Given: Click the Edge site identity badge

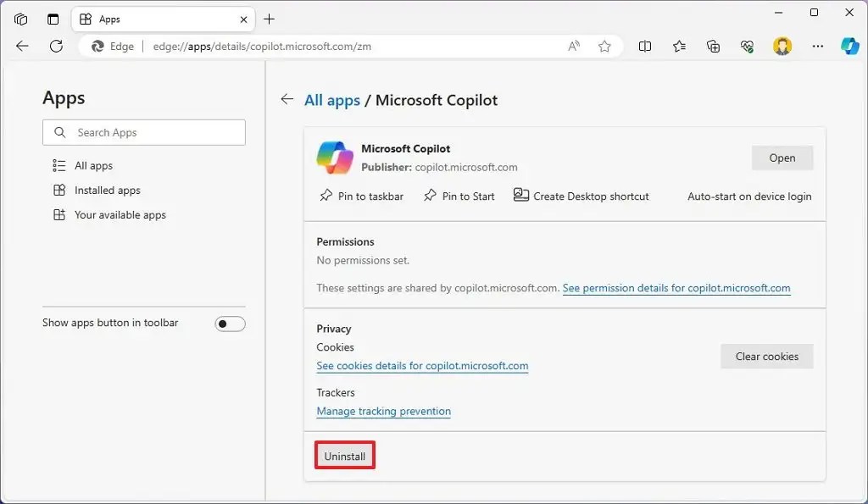Looking at the screenshot, I should (113, 47).
